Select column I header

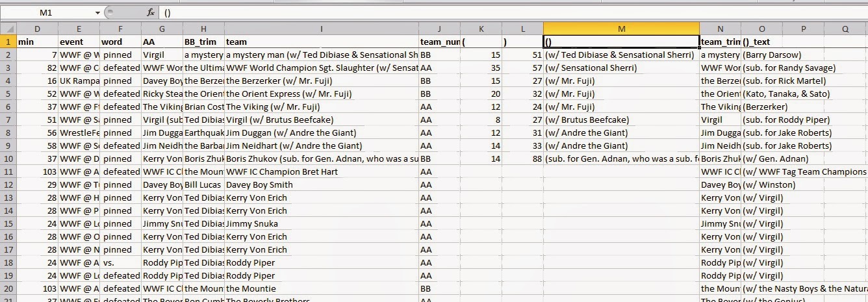click(322, 29)
